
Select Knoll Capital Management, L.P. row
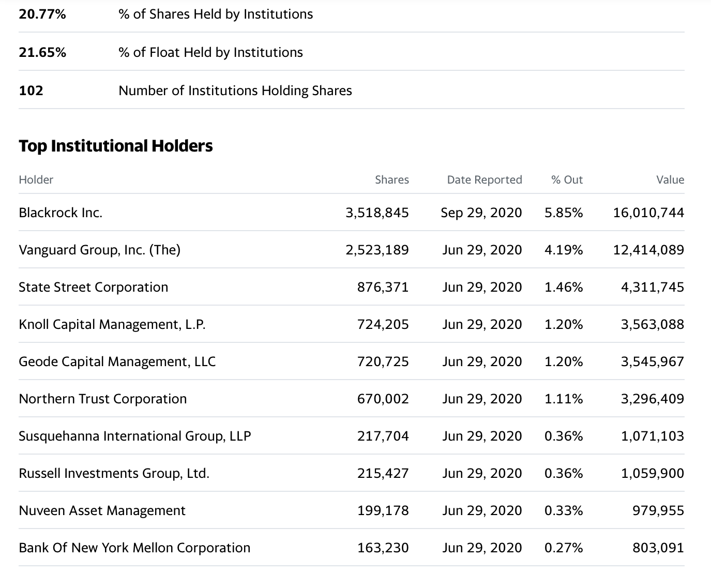tap(352, 324)
